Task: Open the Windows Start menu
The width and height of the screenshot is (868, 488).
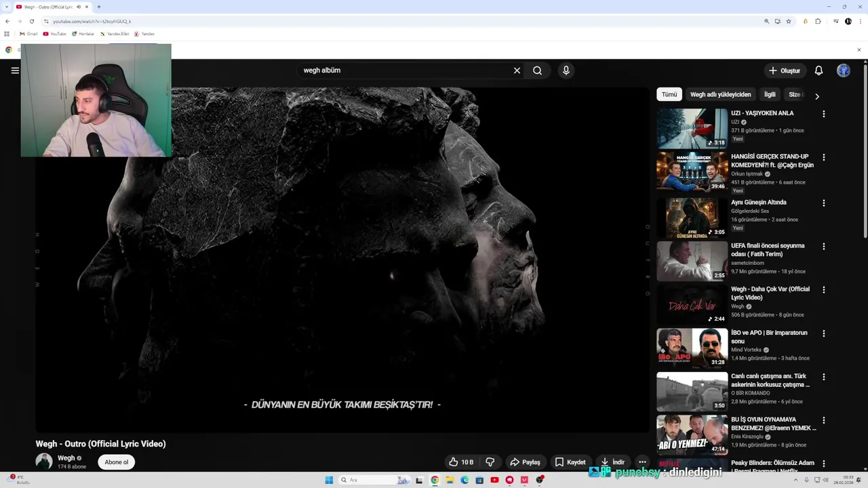Action: coord(329,480)
